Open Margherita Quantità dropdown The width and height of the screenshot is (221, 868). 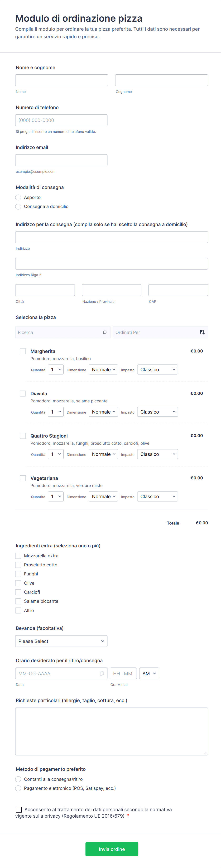[x=56, y=370]
